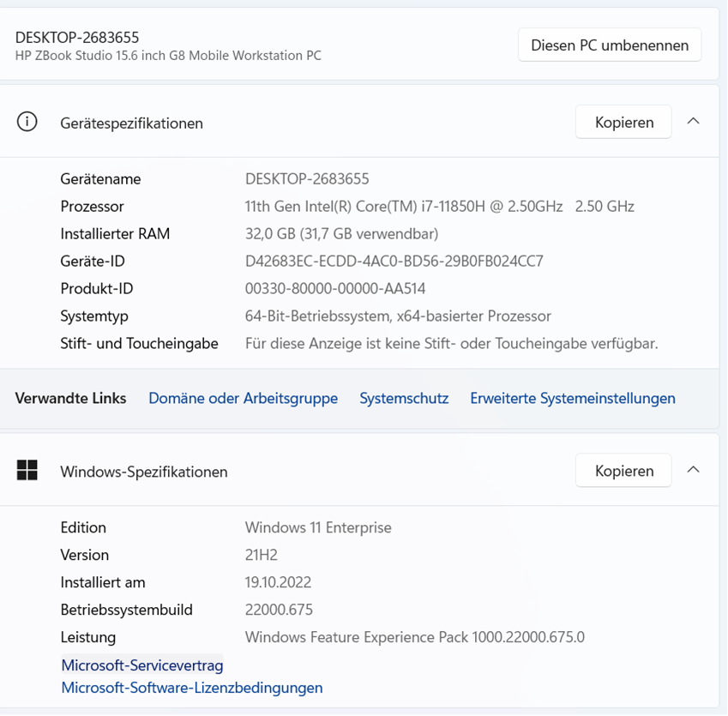Click the HP ZBook Studio model name text
The image size is (728, 716).
[168, 56]
